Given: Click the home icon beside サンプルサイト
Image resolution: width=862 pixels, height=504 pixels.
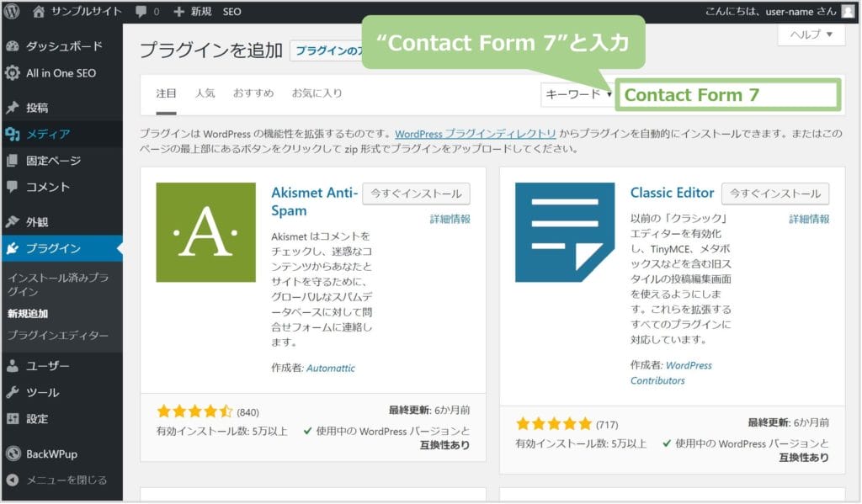Looking at the screenshot, I should point(39,11).
